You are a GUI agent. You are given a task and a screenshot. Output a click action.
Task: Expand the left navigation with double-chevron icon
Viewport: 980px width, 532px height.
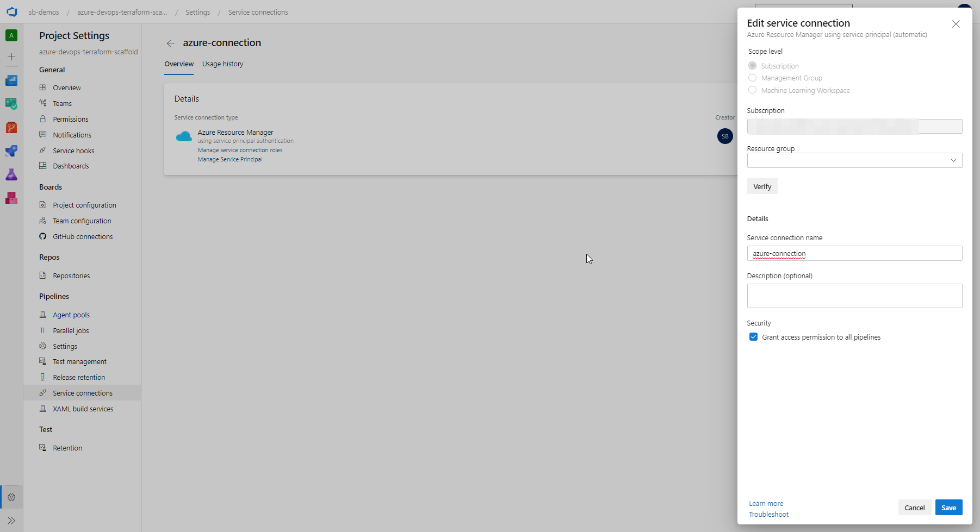click(11, 521)
